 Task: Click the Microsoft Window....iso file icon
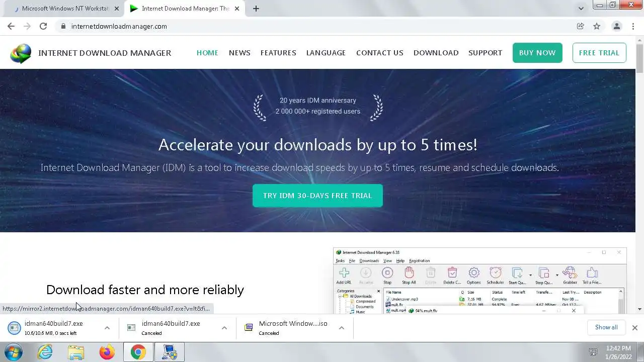[249, 328]
